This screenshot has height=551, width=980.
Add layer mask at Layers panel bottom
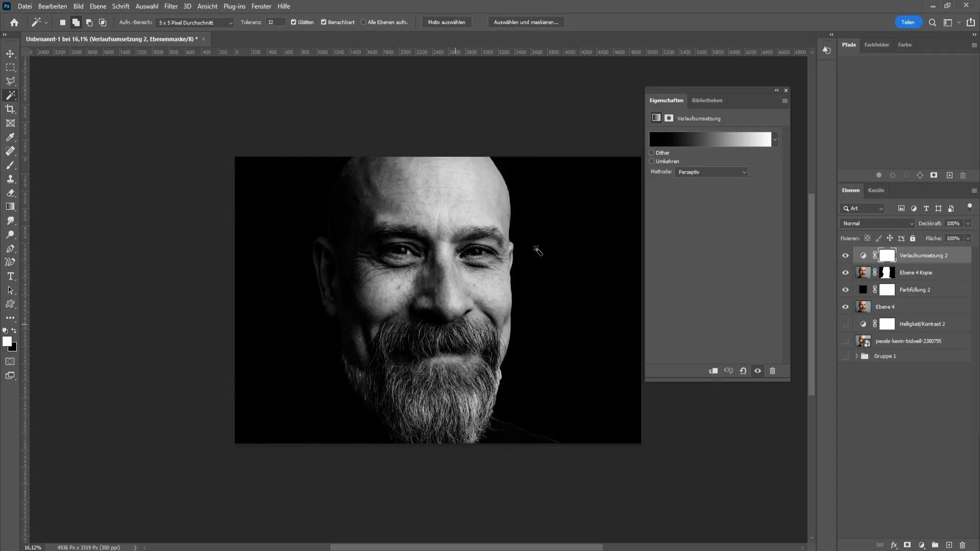coord(907,545)
